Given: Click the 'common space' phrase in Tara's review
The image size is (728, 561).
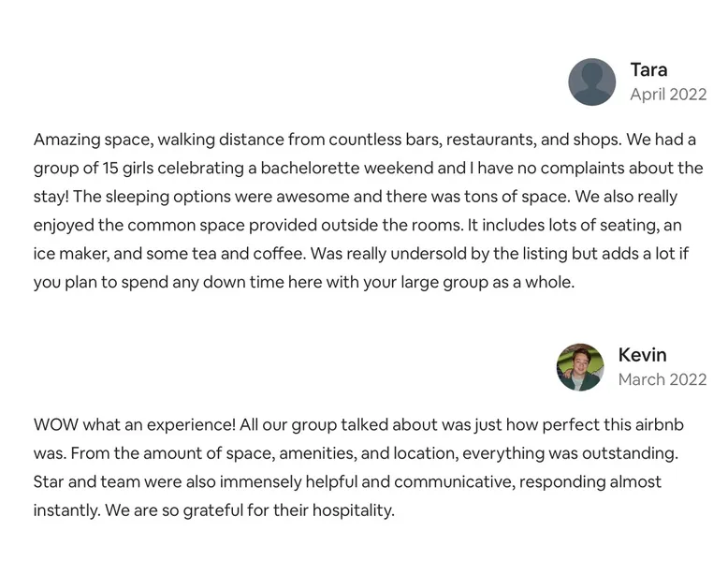Looking at the screenshot, I should point(185,225).
